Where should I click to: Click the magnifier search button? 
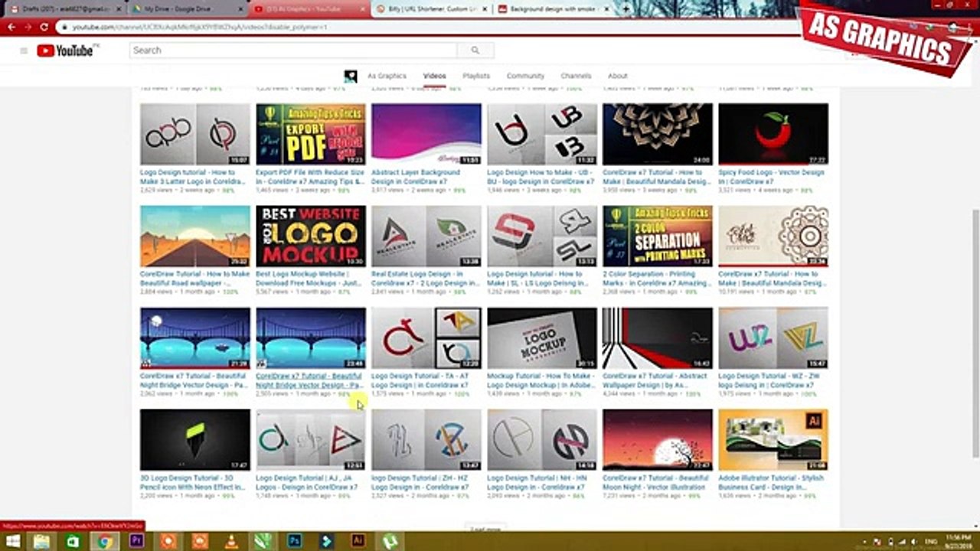475,51
